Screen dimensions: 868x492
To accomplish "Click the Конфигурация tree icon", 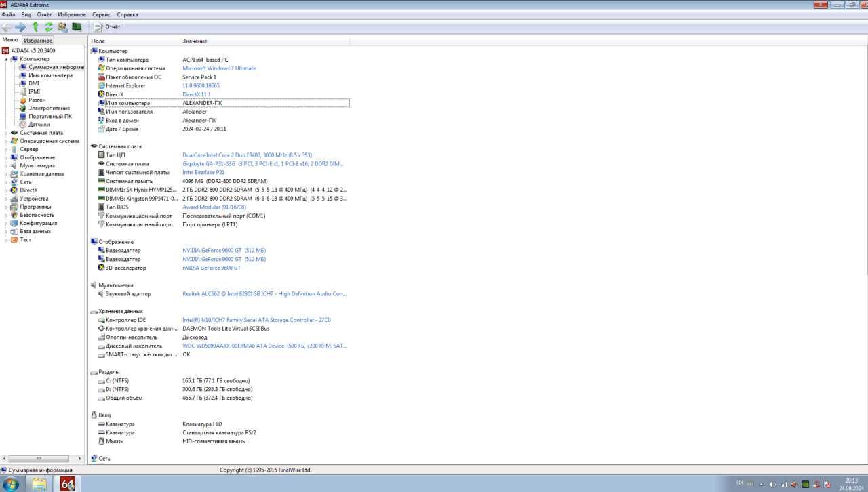I will (14, 223).
